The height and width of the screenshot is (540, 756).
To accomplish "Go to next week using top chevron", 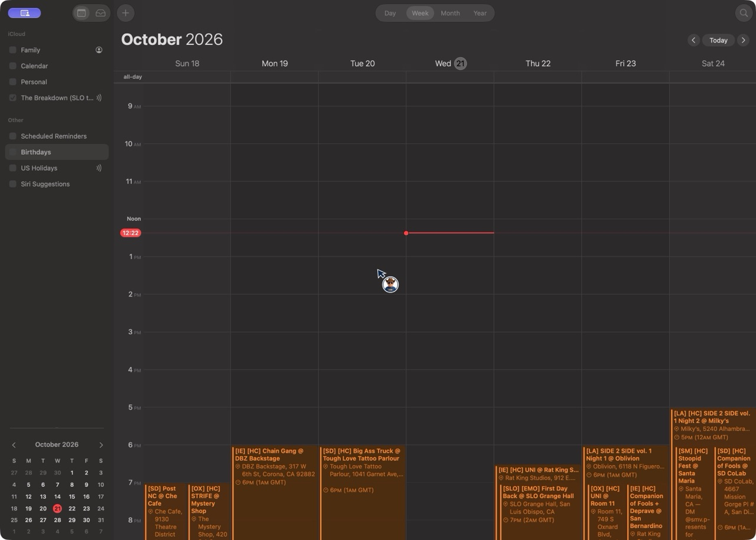I will pyautogui.click(x=744, y=40).
